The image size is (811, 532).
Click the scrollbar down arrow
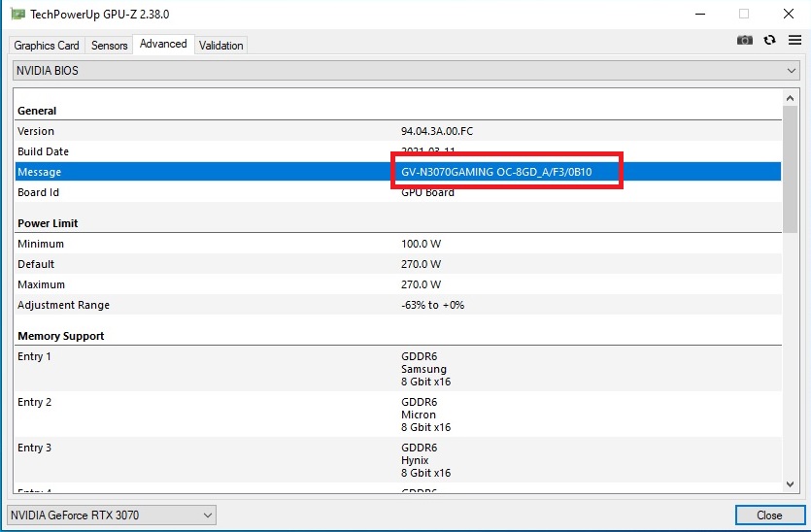[x=790, y=483]
